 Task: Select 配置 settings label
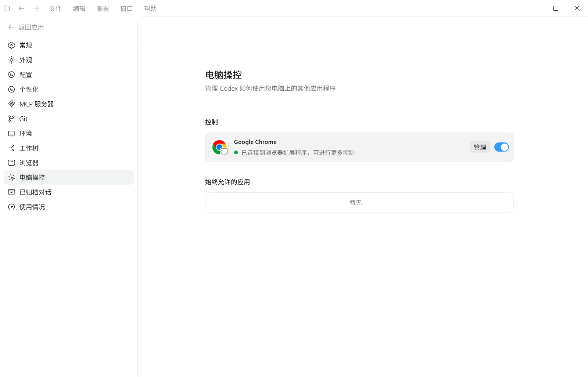[x=26, y=75]
